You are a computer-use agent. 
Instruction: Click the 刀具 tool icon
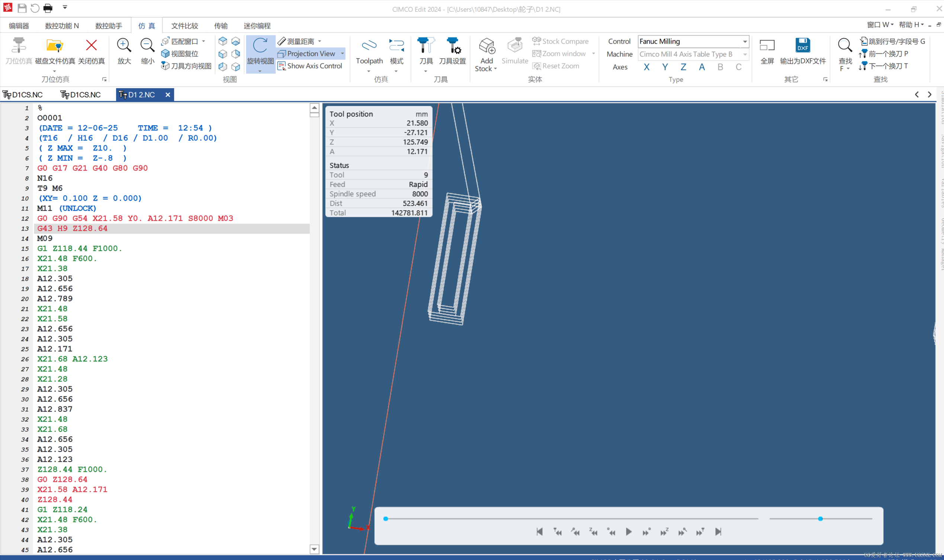pos(426,46)
